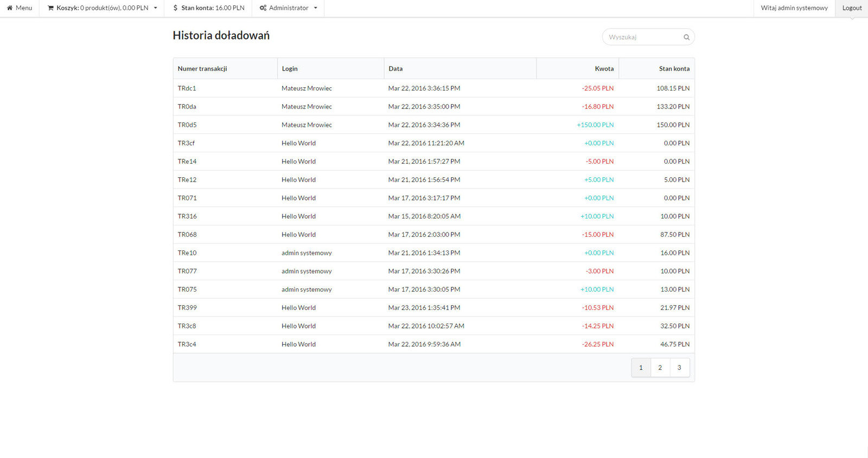Screen dimensions: 868x458
Task: Click date Mar 22, 2016 9:59:36 AM
Action: pyautogui.click(x=424, y=345)
